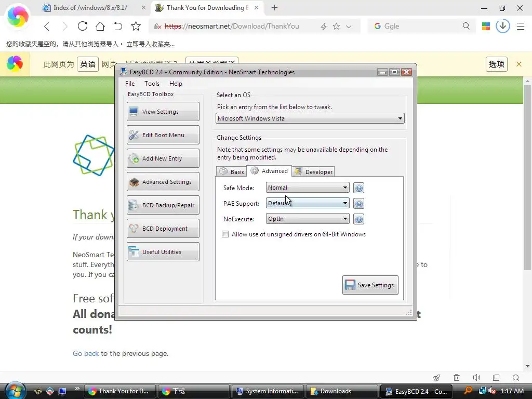Click the sound icon in browser status bar
This screenshot has width=532, height=399.
[x=476, y=378]
